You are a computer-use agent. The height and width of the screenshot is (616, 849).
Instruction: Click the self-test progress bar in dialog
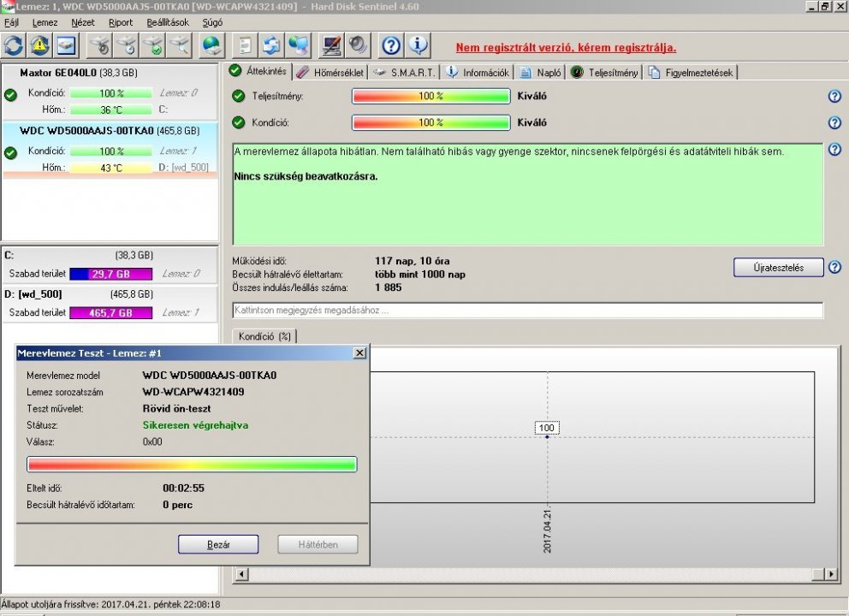click(x=192, y=465)
